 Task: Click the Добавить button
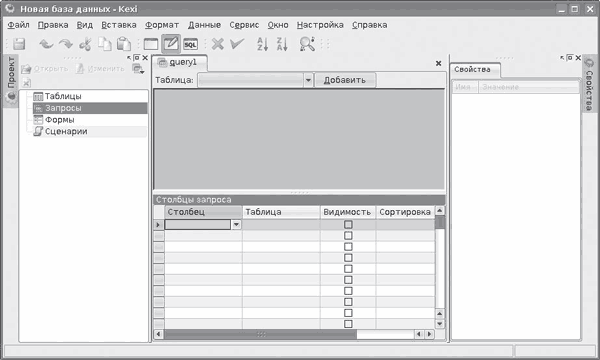[345, 80]
